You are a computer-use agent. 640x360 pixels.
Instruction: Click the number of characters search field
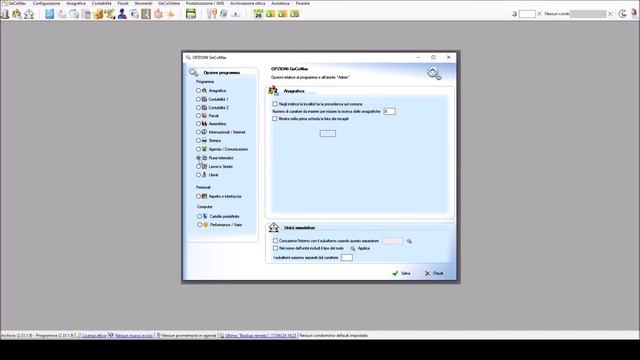point(389,111)
